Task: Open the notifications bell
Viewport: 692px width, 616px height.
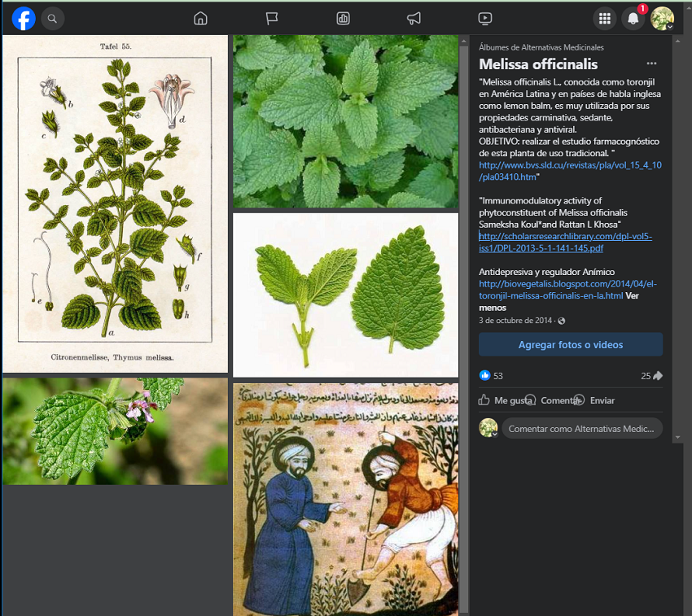Action: click(x=633, y=18)
